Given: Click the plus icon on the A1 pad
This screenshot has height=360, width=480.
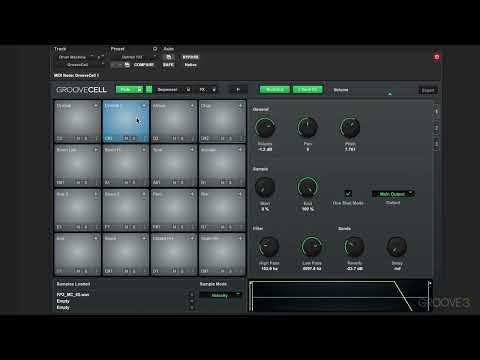Looking at the screenshot, I should 144,150.
